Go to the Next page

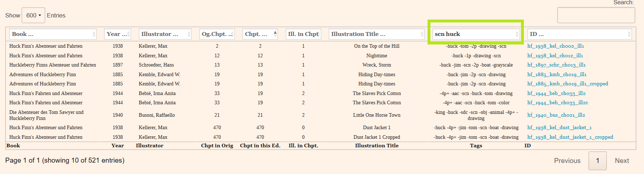click(x=622, y=161)
